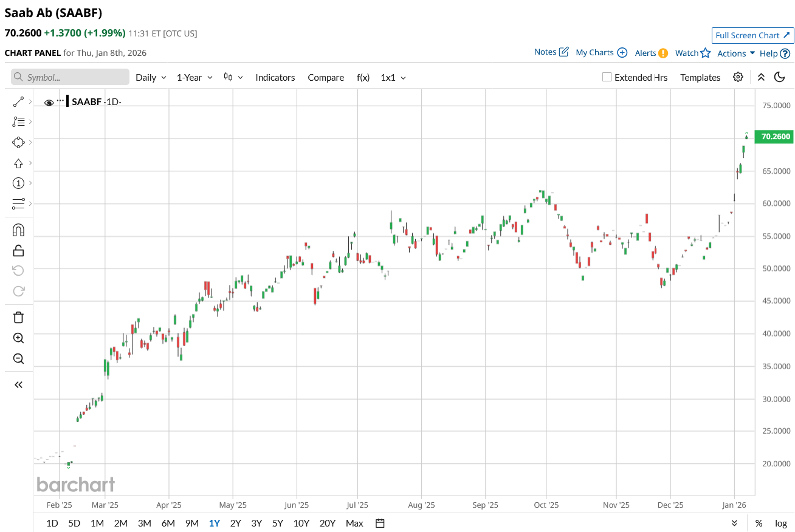This screenshot has width=795, height=532.
Task: Click the My Charts link text
Action: click(594, 52)
